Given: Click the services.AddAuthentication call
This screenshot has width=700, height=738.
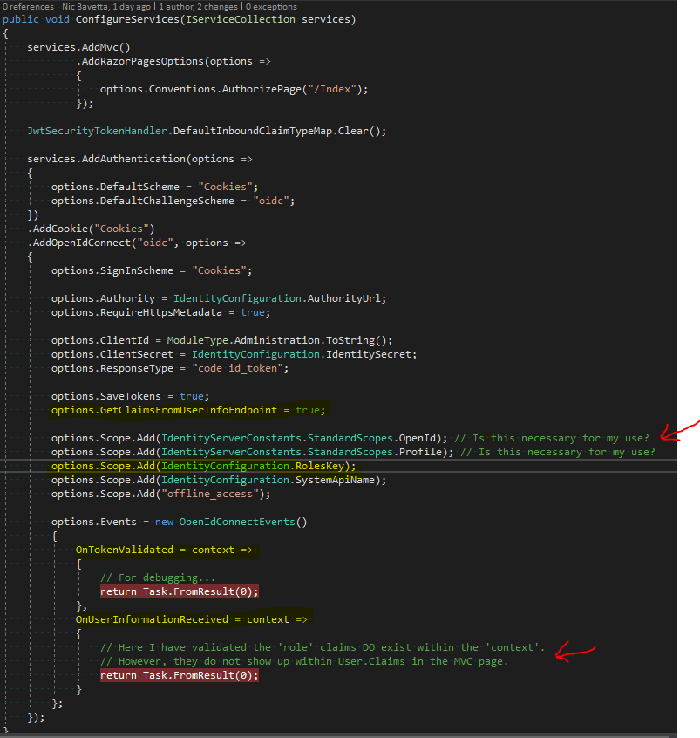Looking at the screenshot, I should tap(106, 159).
